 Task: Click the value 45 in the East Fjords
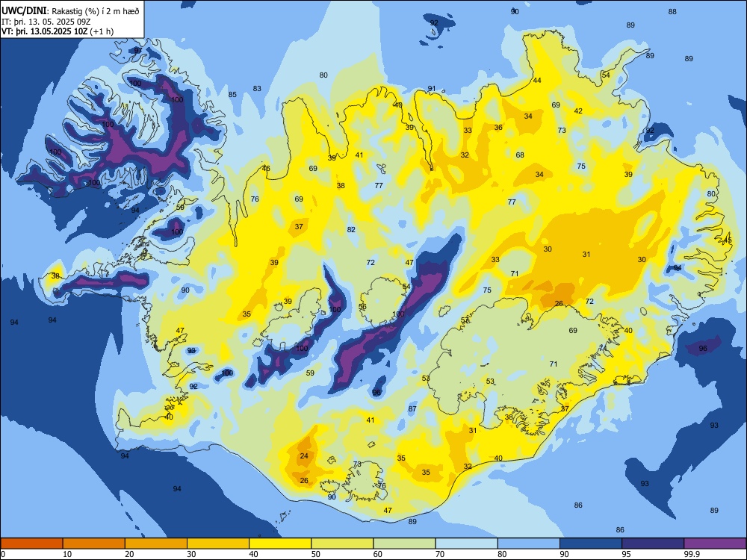point(728,240)
